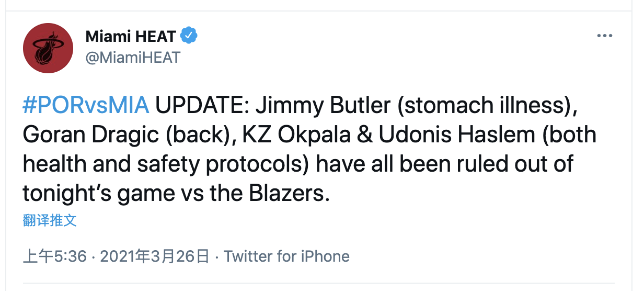The height and width of the screenshot is (291, 644).
Task: Open the Twitter for iPhone source link
Action: (286, 256)
